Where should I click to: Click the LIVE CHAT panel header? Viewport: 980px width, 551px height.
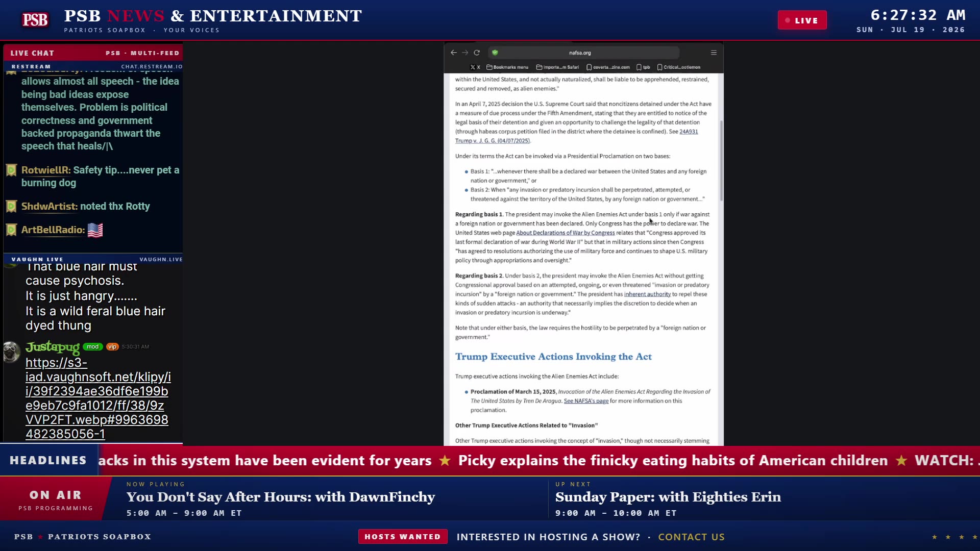click(x=93, y=53)
